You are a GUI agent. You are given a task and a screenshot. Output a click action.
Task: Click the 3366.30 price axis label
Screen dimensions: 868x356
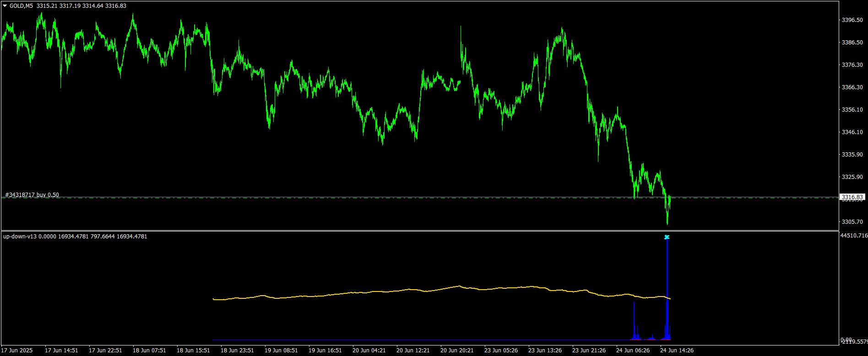pos(852,87)
